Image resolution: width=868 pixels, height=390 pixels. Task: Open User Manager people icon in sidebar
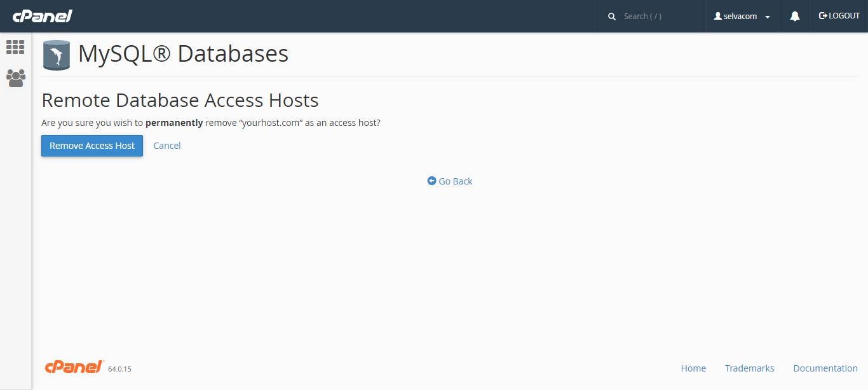pyautogui.click(x=15, y=78)
